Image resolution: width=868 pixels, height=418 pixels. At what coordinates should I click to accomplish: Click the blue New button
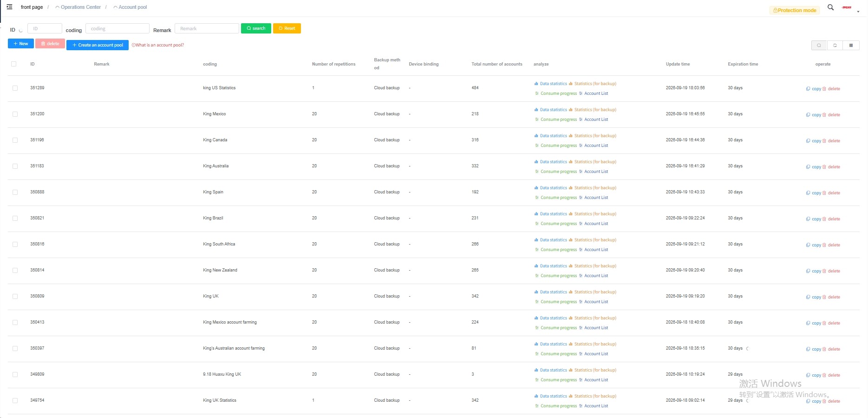point(21,44)
